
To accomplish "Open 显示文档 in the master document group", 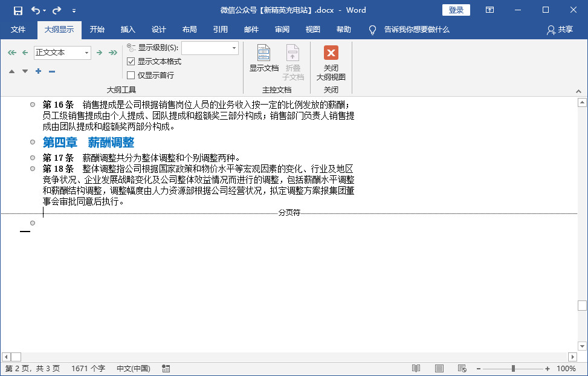I will point(263,59).
